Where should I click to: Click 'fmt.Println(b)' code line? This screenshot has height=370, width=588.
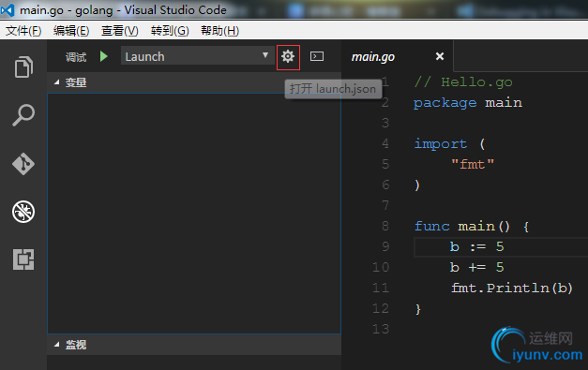tap(512, 288)
